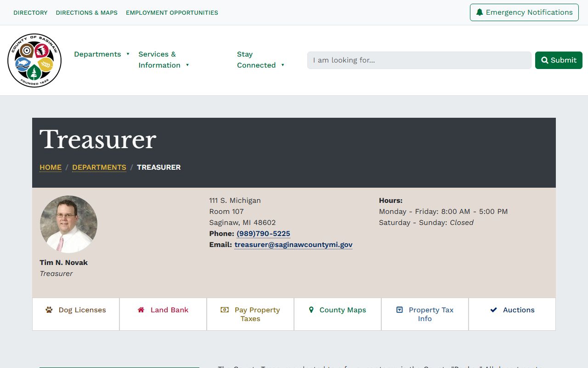The width and height of the screenshot is (588, 368).
Task: Click the 'Hours:' label
Action: tap(390, 201)
